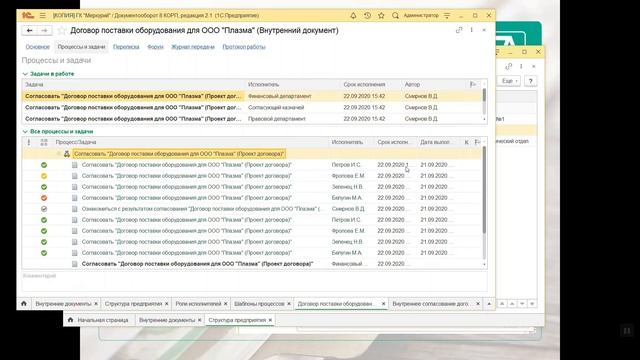The height and width of the screenshot is (360, 640).
Task: Sort tasks by the Срок исполнения column header
Action: pos(364,84)
